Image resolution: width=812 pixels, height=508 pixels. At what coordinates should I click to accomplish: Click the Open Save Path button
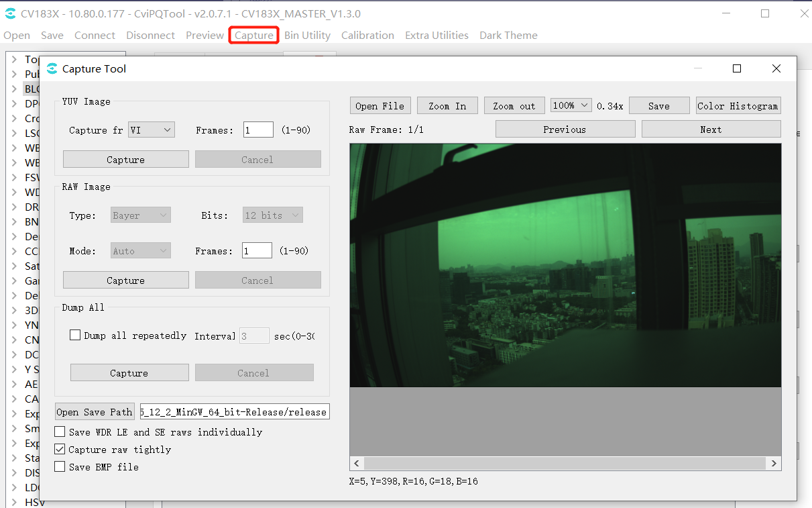95,412
